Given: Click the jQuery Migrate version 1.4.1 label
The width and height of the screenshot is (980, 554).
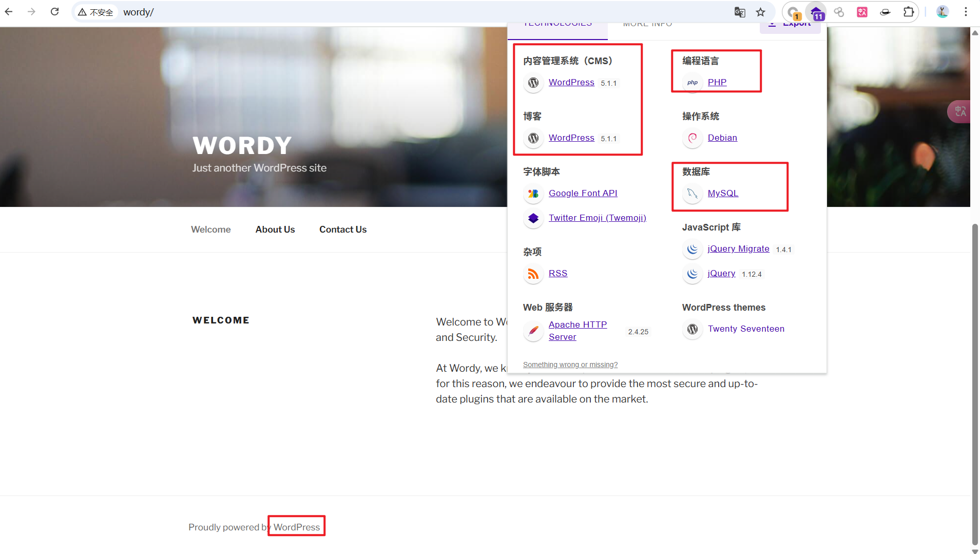Looking at the screenshot, I should [783, 250].
